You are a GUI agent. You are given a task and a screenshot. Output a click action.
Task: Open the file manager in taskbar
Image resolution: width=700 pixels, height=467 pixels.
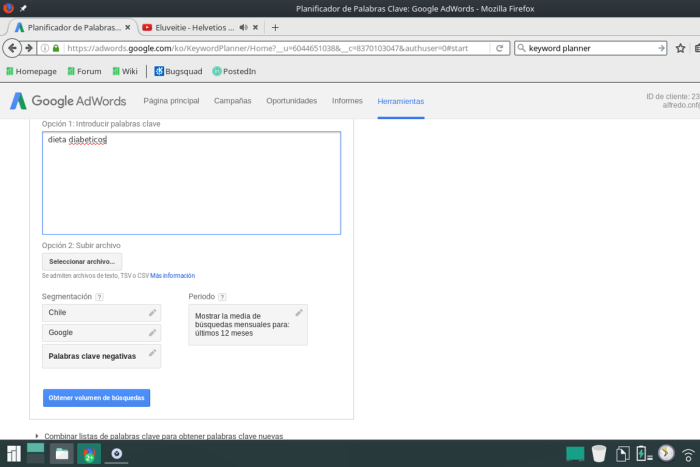click(x=62, y=454)
